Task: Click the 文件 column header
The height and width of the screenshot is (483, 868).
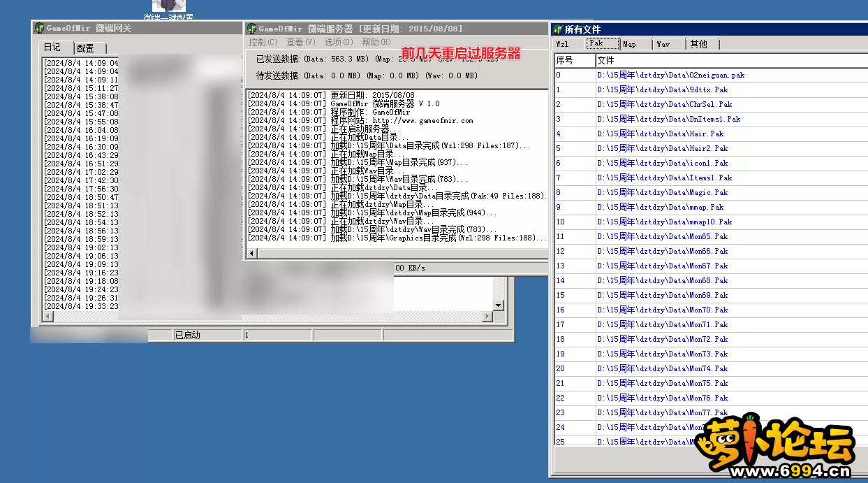Action: click(731, 61)
